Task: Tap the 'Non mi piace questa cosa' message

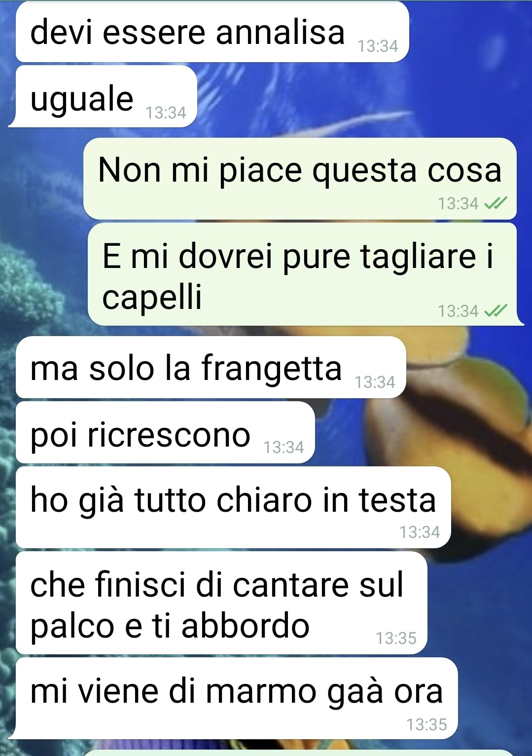Action: pyautogui.click(x=300, y=179)
